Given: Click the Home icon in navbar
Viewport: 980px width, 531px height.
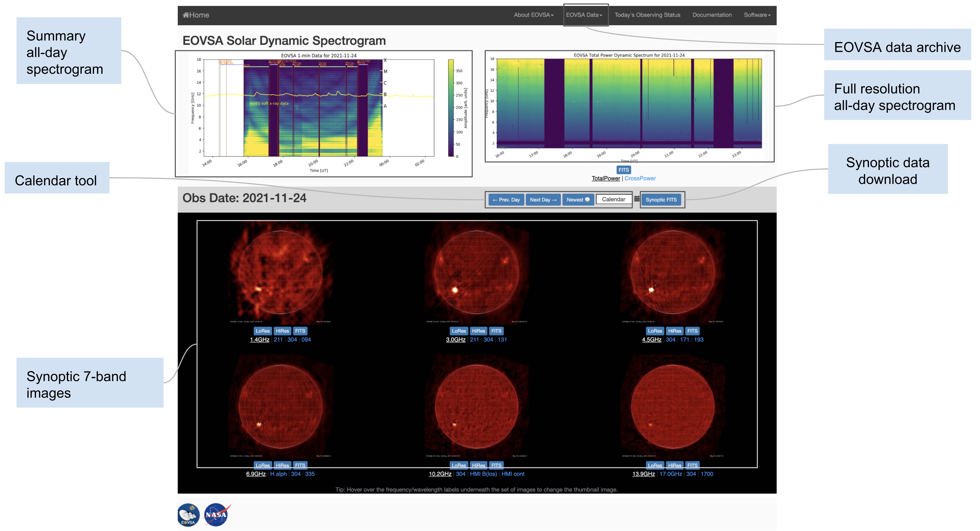Looking at the screenshot, I should coord(186,15).
